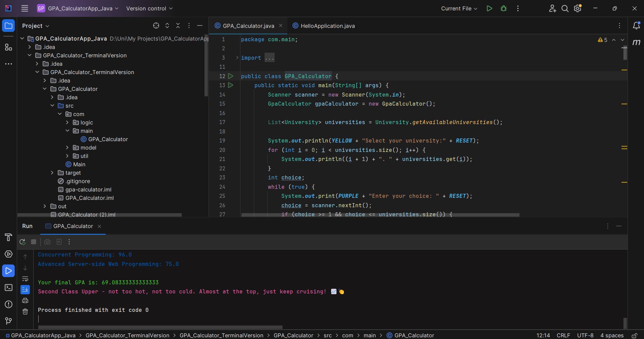Disable scroll to end in Run console

click(x=25, y=290)
